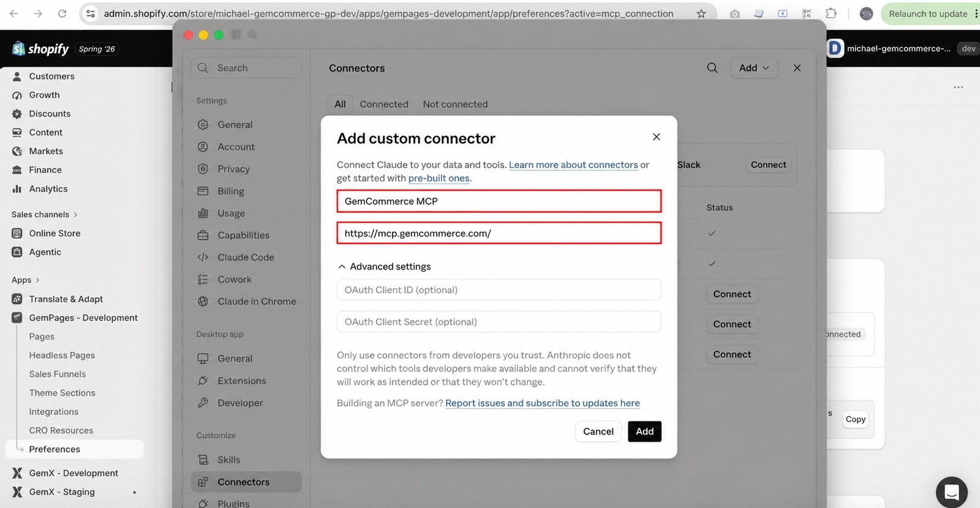Screen dimensions: 980x508
Task: Go to CRO Resources subitem
Action: coord(61,430)
